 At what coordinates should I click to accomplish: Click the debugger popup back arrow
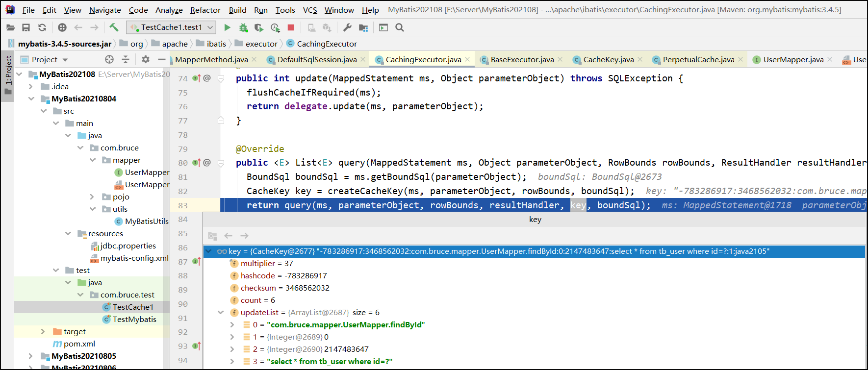tap(229, 236)
